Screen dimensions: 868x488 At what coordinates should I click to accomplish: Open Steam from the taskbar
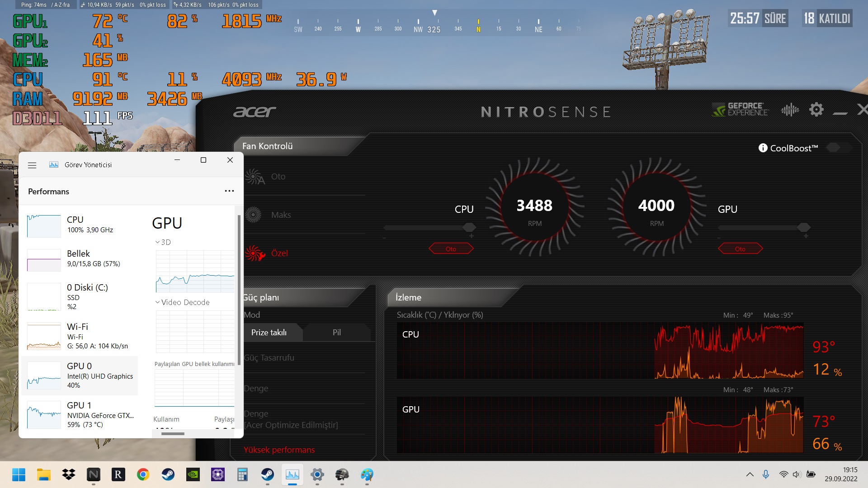click(x=168, y=474)
